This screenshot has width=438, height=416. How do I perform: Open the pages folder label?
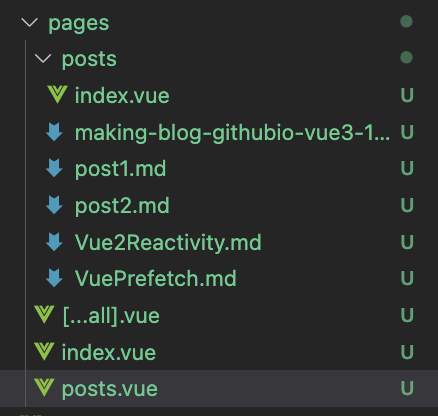(79, 23)
